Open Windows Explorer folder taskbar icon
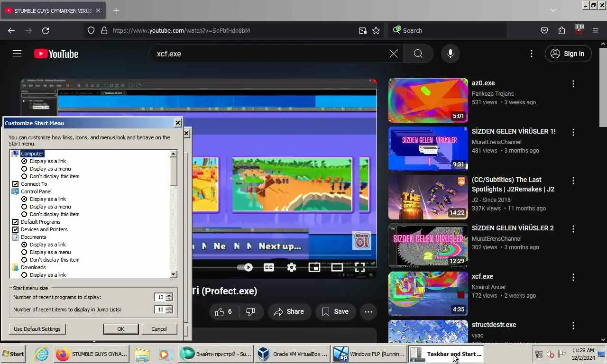Viewport: 607px width, 364px height. [142, 354]
